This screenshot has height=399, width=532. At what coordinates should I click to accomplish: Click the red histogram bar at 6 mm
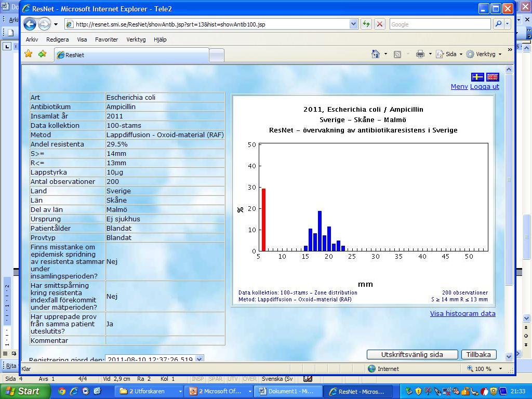click(263, 220)
